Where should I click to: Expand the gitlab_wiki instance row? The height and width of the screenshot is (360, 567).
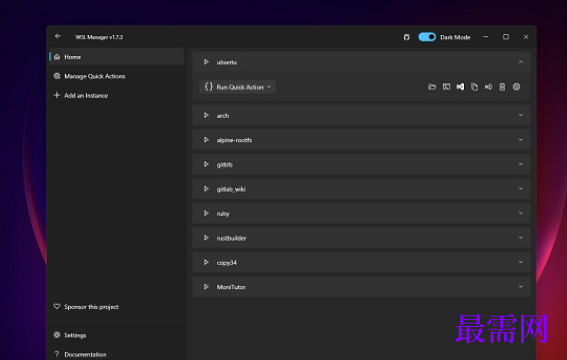521,189
